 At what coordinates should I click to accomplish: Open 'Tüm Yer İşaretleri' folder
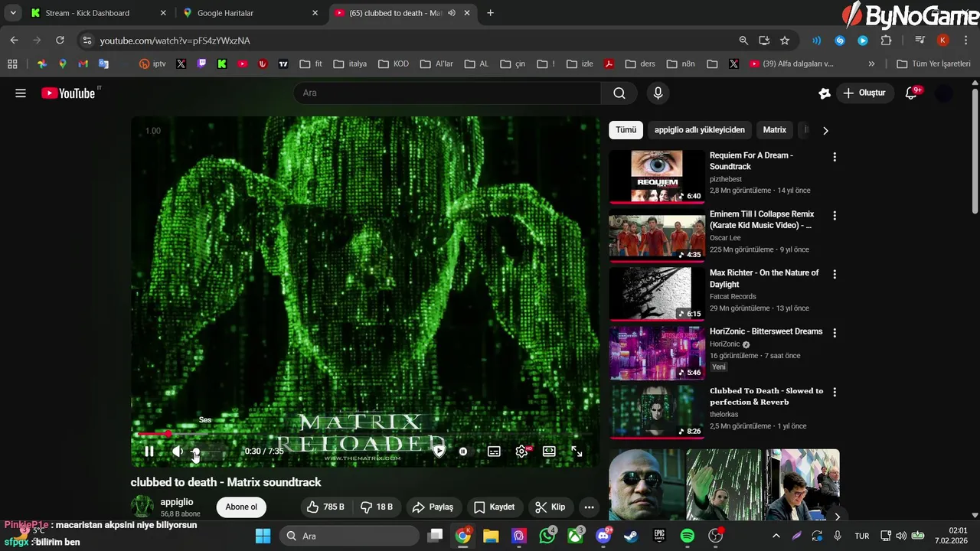click(x=933, y=64)
